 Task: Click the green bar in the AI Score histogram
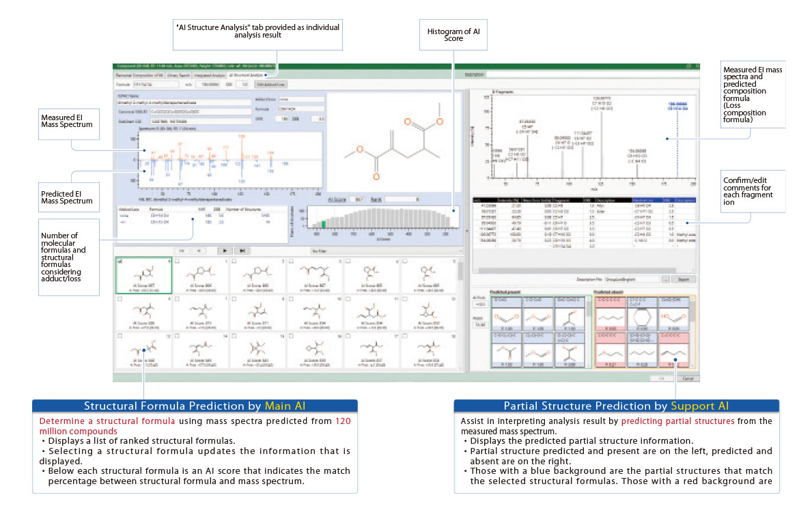coord(324,225)
